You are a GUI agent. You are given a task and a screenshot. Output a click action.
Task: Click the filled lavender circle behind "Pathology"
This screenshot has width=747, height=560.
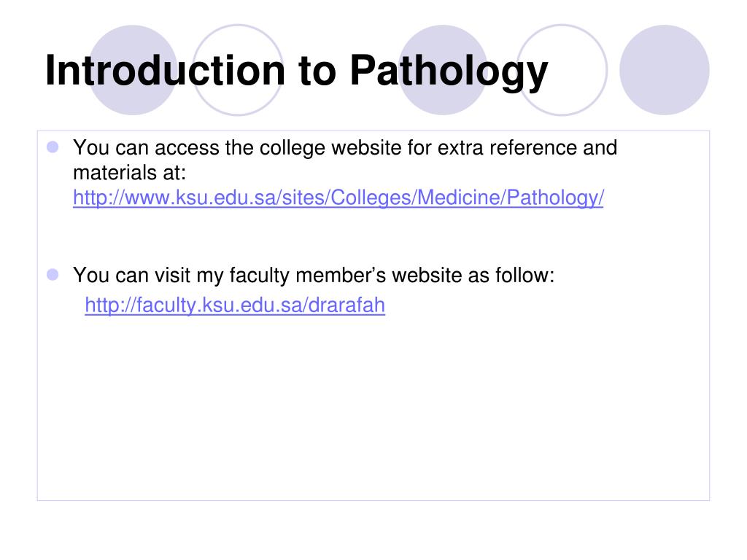coord(443,70)
